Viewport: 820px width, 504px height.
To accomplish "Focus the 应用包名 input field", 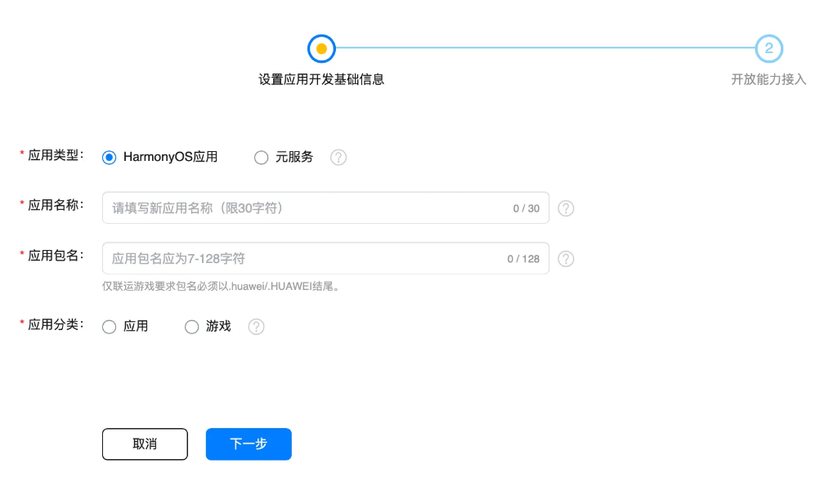I will [x=325, y=258].
